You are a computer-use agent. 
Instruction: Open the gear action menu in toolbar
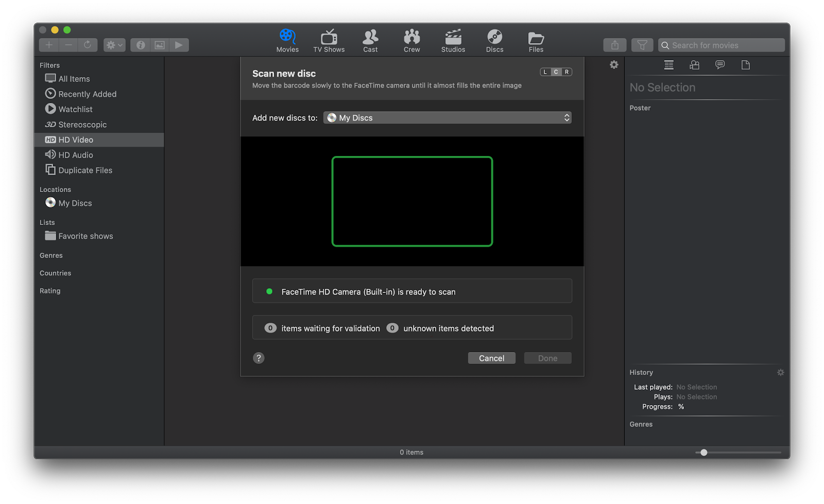point(114,45)
